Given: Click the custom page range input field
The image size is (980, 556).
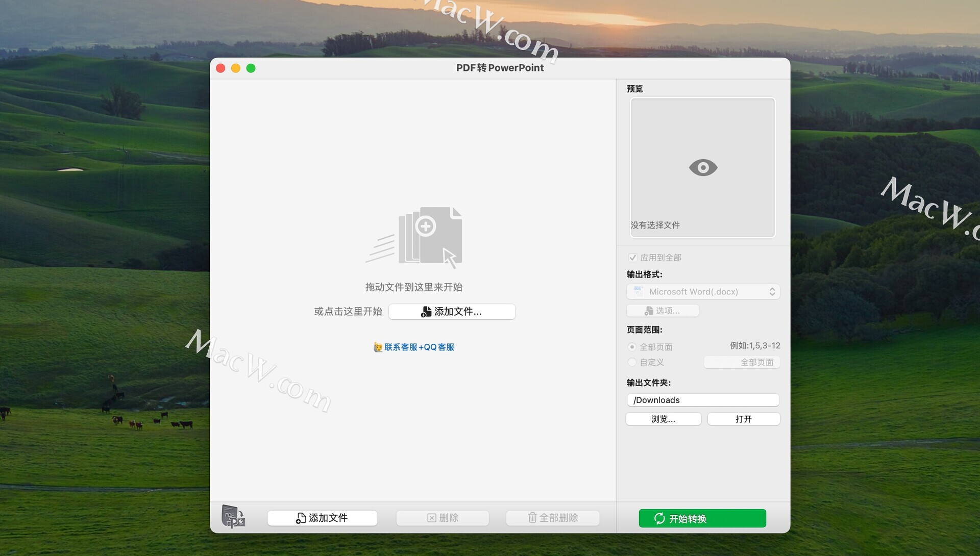Looking at the screenshot, I should click(742, 362).
